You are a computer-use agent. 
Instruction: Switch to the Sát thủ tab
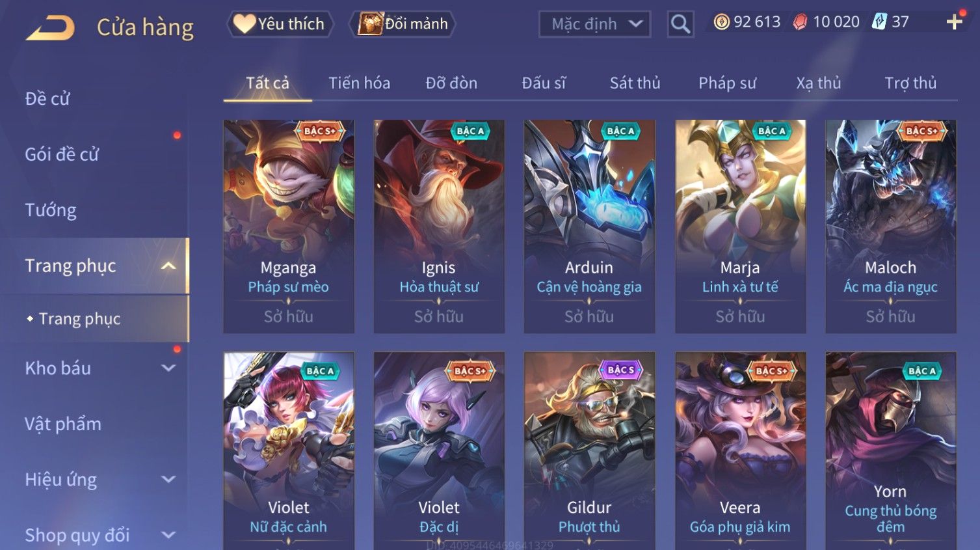point(635,83)
